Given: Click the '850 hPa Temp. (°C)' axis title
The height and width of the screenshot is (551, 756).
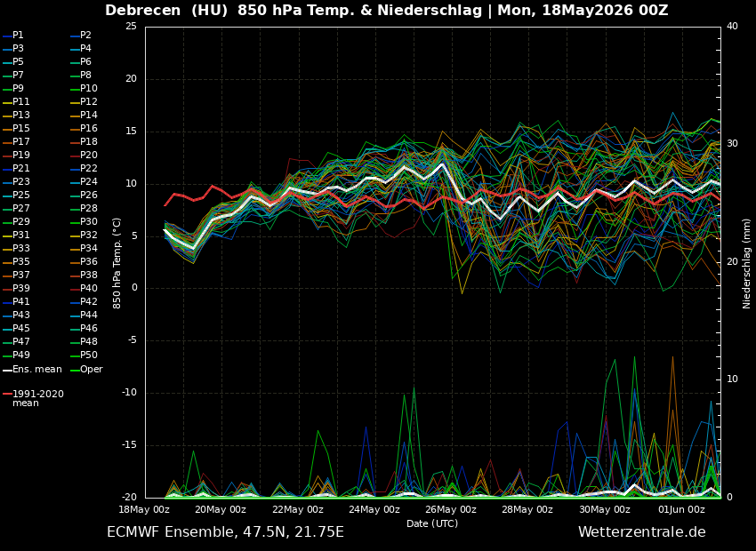Looking at the screenshot, I should click(x=117, y=263).
